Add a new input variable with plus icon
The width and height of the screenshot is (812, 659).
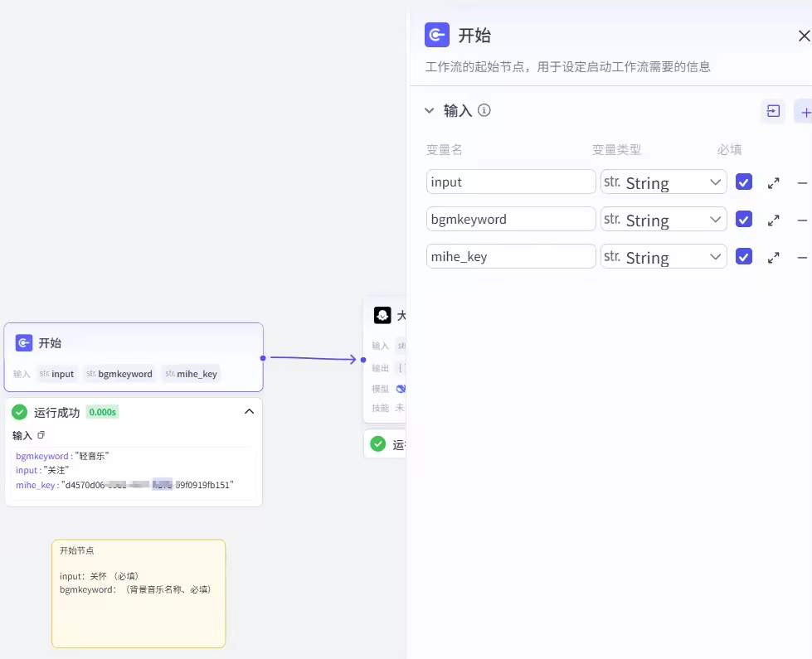(x=805, y=111)
